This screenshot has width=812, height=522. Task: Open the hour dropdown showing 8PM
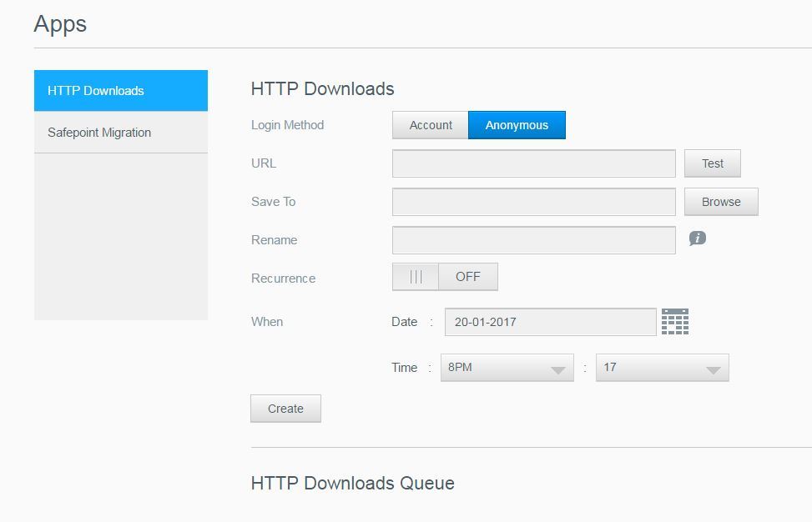coord(507,368)
